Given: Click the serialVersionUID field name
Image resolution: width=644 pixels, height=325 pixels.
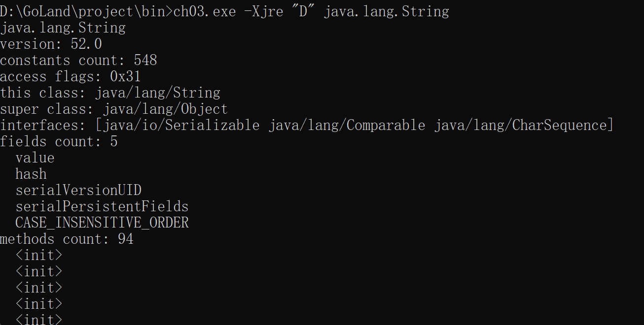Looking at the screenshot, I should click(x=78, y=191).
